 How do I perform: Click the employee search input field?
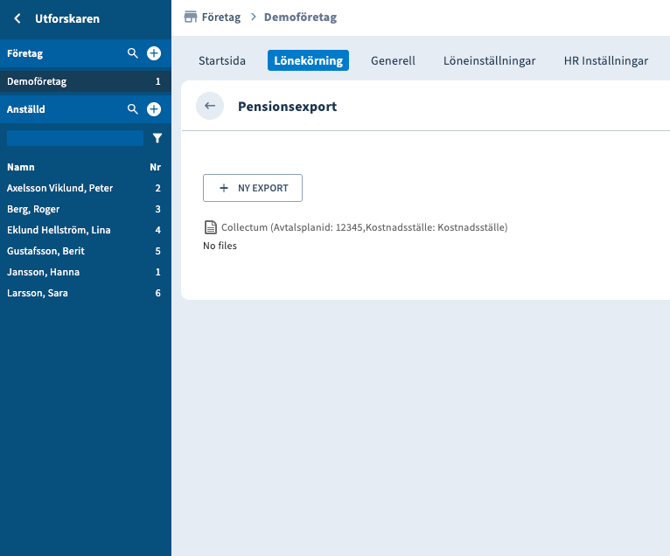tap(75, 138)
